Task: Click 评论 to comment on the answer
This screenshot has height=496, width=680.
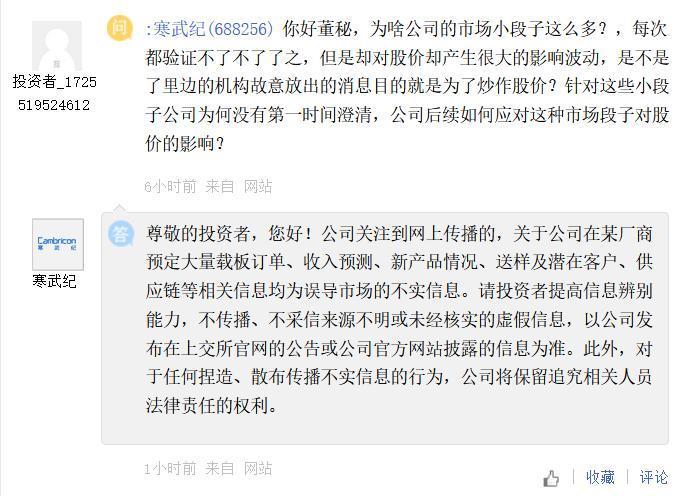Action: point(654,478)
